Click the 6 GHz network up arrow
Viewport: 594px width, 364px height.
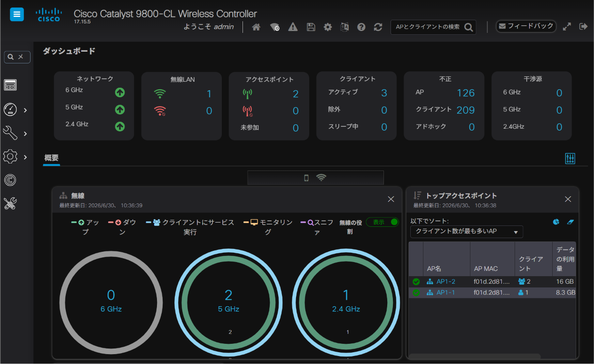(x=120, y=93)
